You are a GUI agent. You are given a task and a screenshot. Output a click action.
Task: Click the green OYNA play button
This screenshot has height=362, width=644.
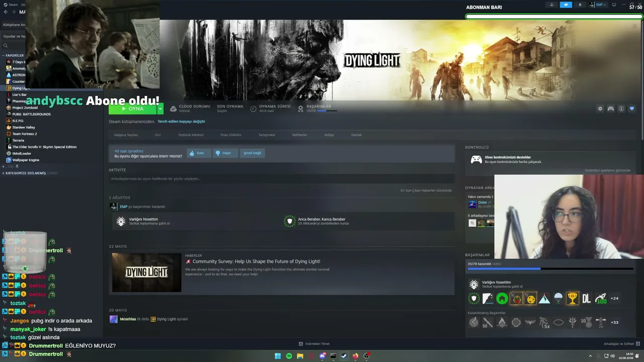point(133,109)
